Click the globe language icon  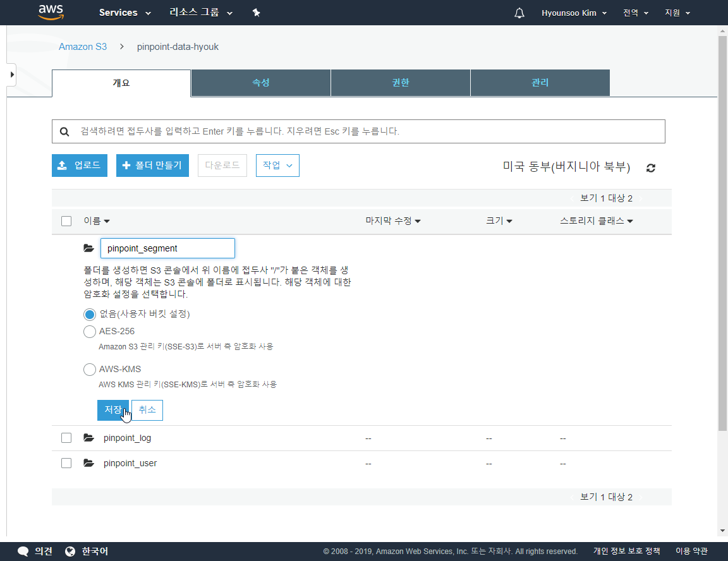tap(70, 552)
